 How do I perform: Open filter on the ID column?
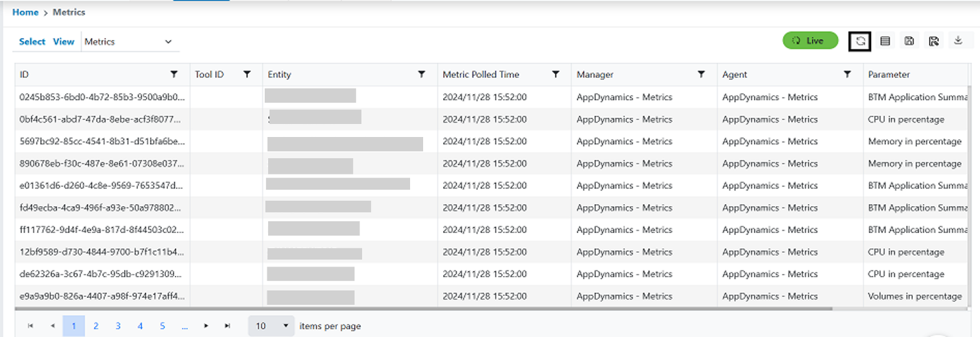pos(174,74)
